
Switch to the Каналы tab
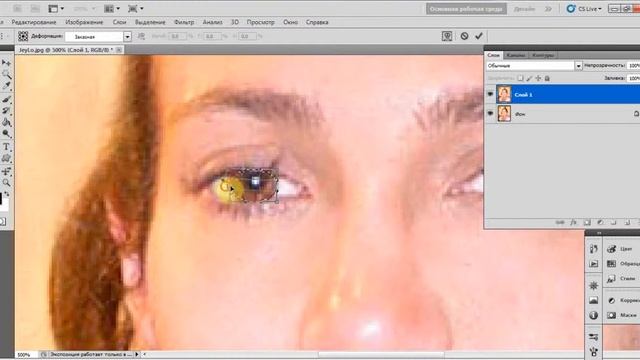(x=516, y=55)
